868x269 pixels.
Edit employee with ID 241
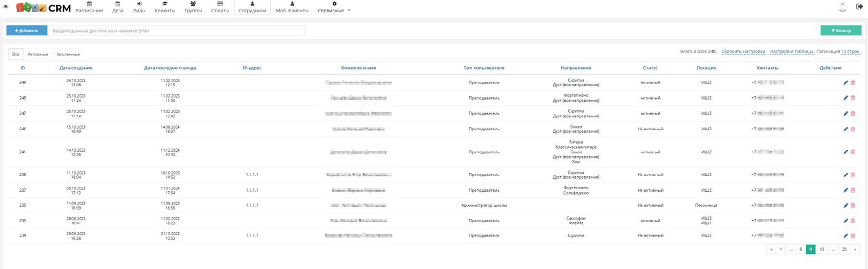(x=845, y=152)
